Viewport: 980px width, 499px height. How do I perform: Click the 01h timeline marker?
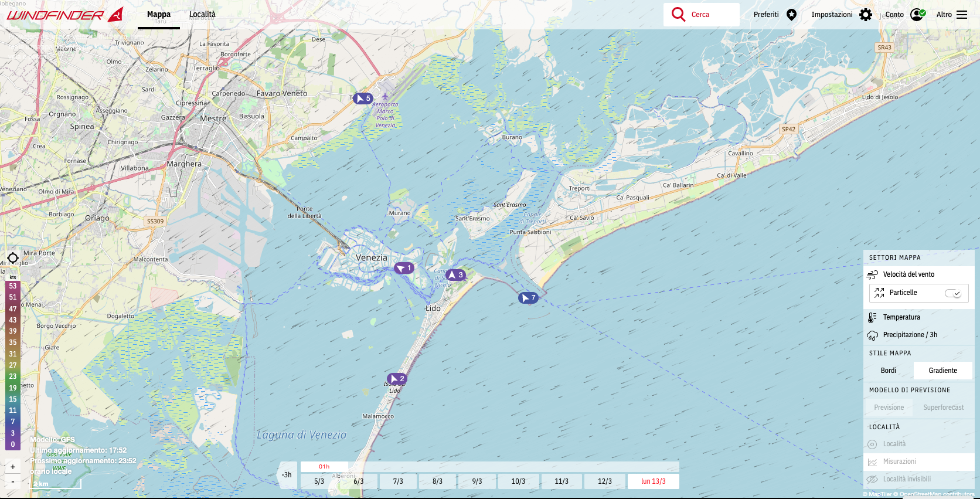click(324, 467)
